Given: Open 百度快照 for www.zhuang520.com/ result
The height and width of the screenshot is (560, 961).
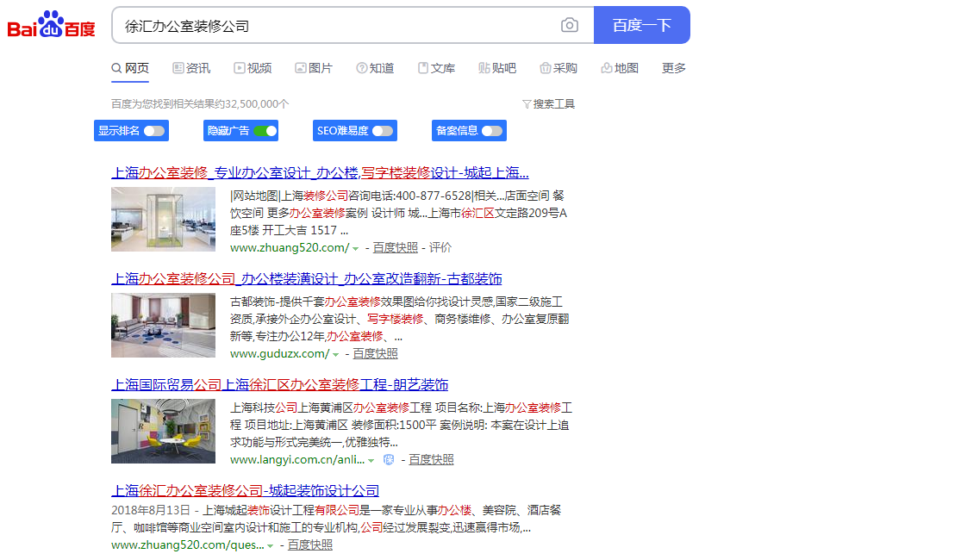Looking at the screenshot, I should pyautogui.click(x=396, y=247).
